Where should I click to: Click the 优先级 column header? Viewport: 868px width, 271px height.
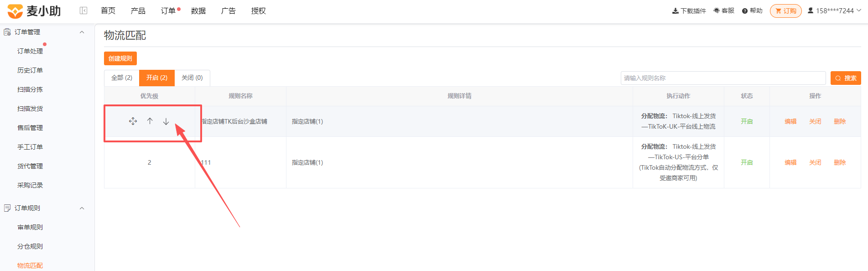click(x=150, y=96)
